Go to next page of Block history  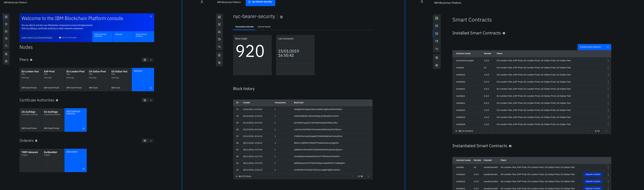pyautogui.click(x=368, y=177)
